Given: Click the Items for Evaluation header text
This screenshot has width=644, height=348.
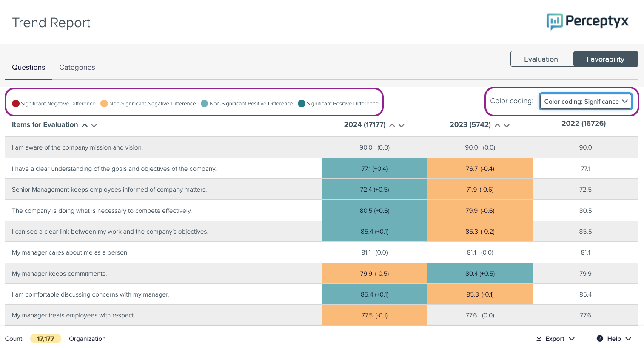Looking at the screenshot, I should click(x=45, y=125).
